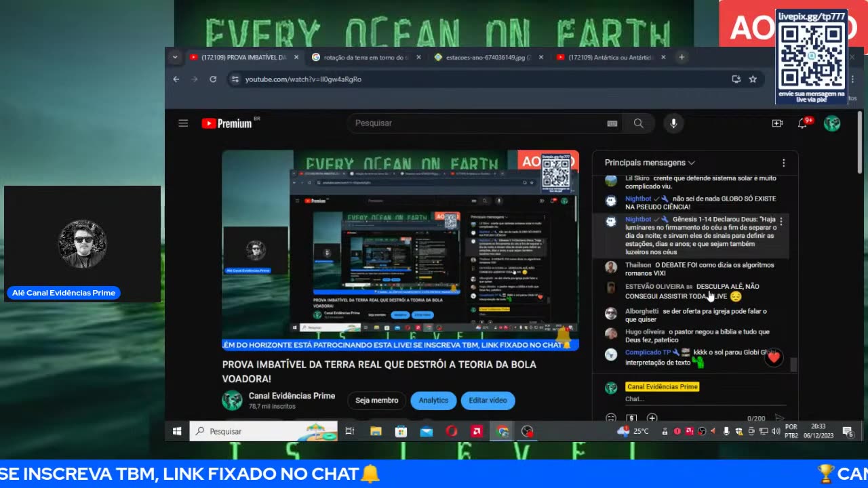This screenshot has height=488, width=868.
Task: Open the taskbar volume speaker icon
Action: tap(776, 431)
